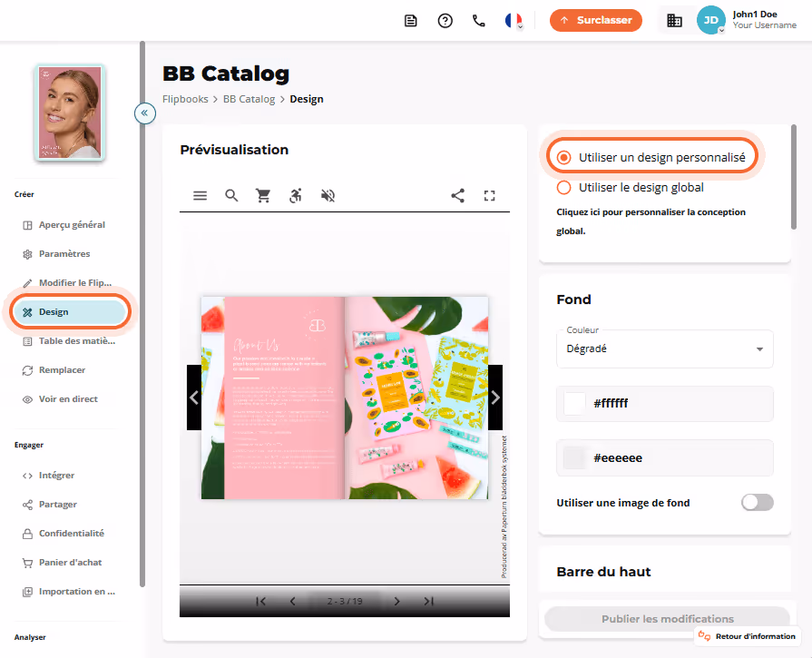The image size is (812, 658).
Task: Click BB Catalog breadcrumb link
Action: point(249,99)
